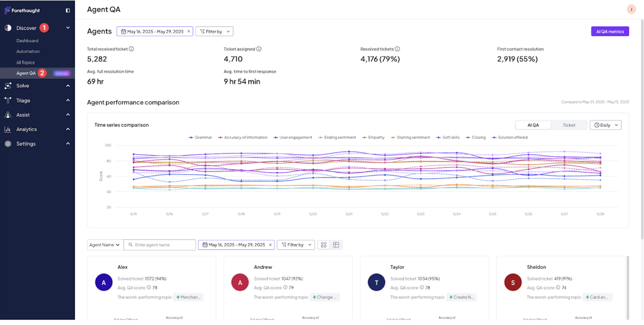Image resolution: width=644 pixels, height=325 pixels.
Task: Toggle the Grammar series in the chart legend
Action: [200, 137]
